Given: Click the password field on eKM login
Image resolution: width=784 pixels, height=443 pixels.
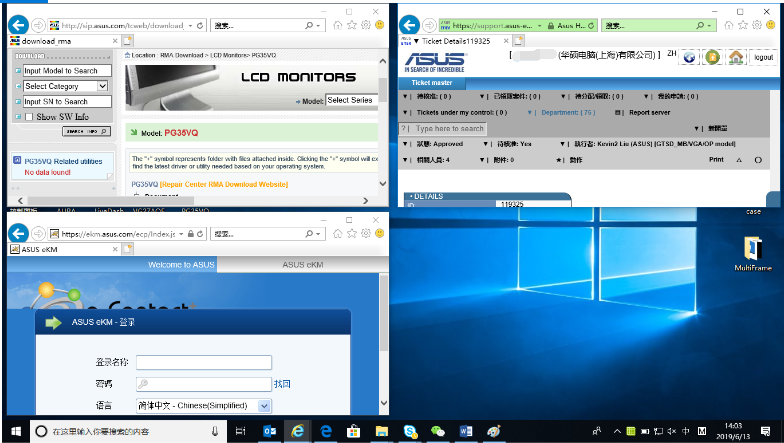Looking at the screenshot, I should coord(204,384).
